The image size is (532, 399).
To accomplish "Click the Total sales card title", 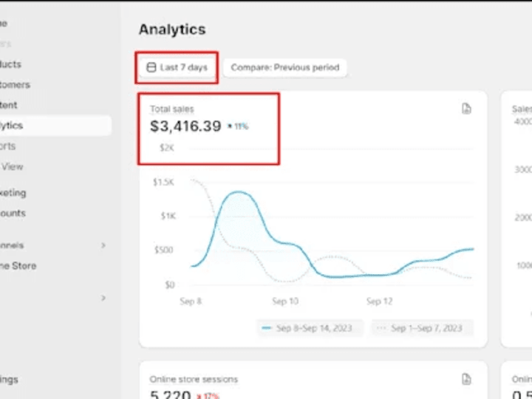I will pos(172,109).
